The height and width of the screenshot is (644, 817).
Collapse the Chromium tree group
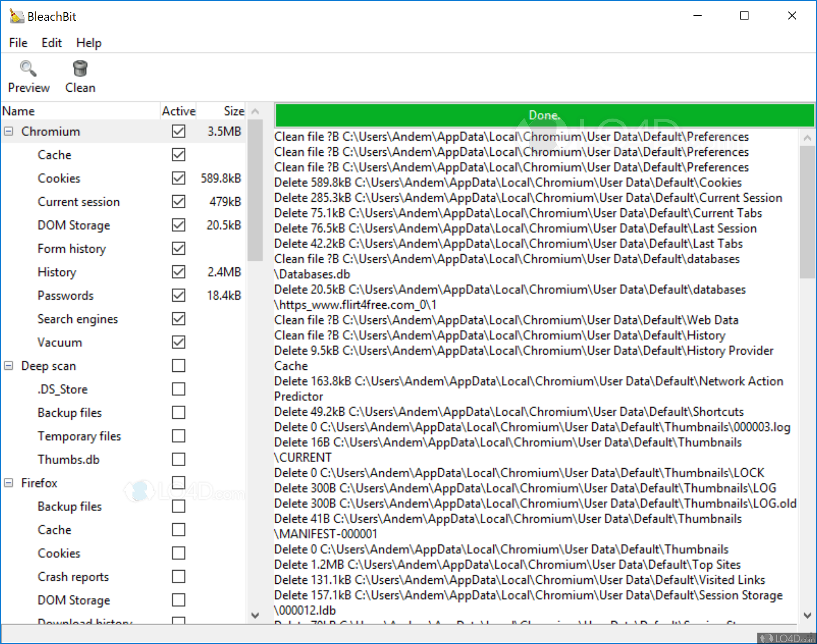tap(9, 131)
